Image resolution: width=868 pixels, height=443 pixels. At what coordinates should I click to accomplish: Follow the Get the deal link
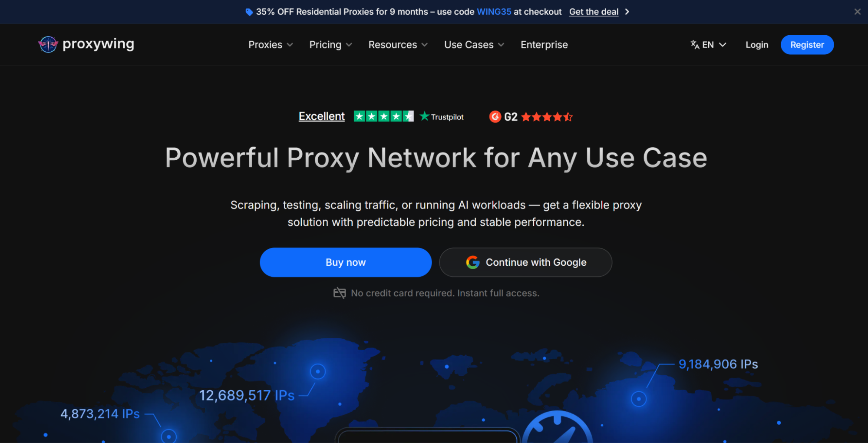(x=594, y=12)
